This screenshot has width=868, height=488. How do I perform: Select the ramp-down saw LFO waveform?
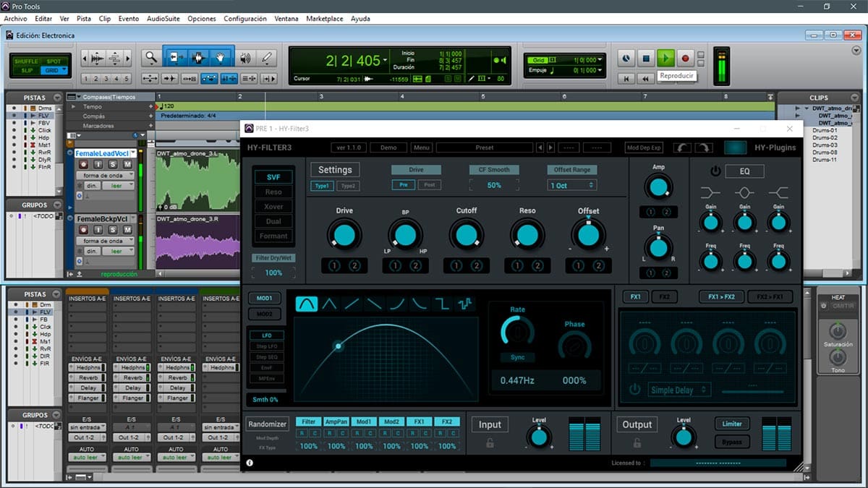(374, 304)
